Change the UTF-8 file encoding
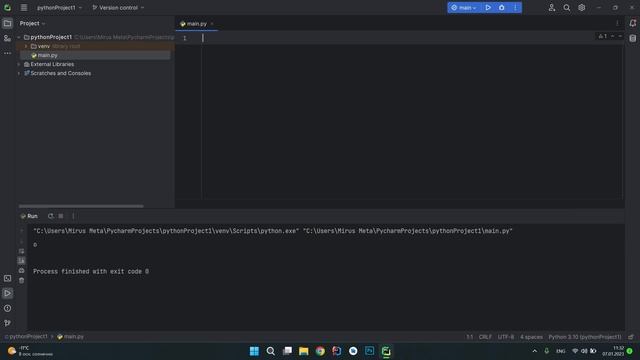 coord(506,337)
